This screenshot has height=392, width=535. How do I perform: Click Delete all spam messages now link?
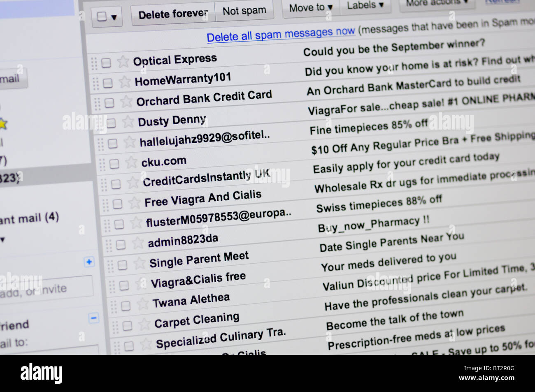[281, 34]
